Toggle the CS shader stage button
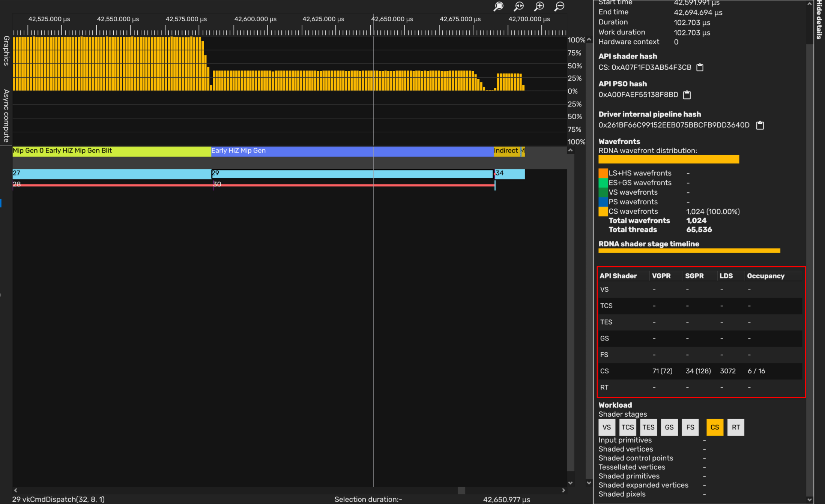The image size is (825, 504). (x=714, y=427)
